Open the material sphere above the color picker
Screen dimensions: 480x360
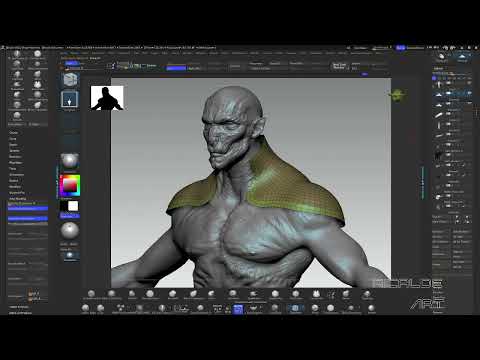[x=70, y=162]
